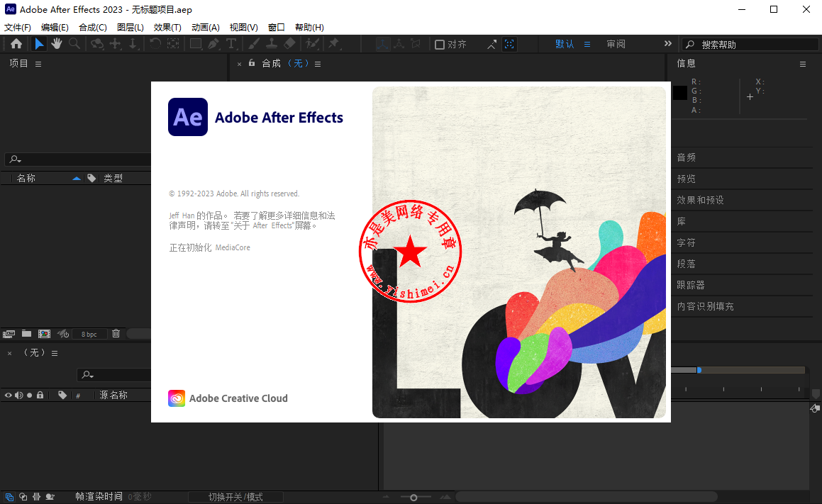Click the timeline zoom slider handle

pos(413,497)
